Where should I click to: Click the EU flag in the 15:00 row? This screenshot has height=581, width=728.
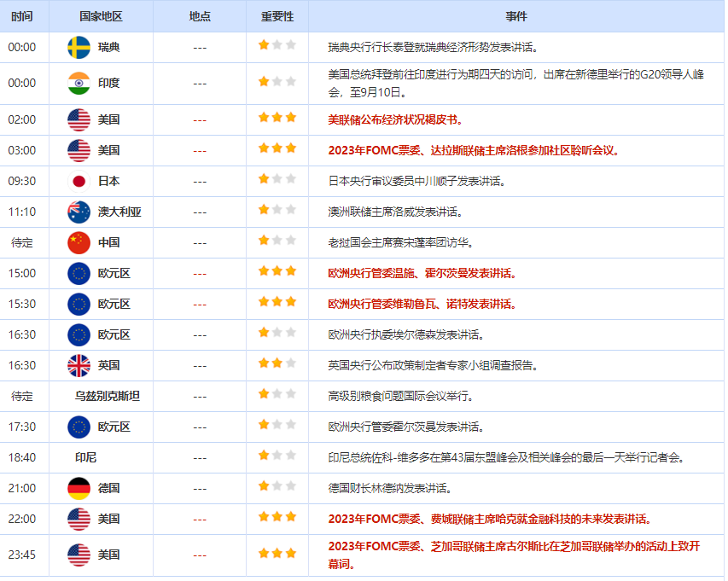point(79,273)
